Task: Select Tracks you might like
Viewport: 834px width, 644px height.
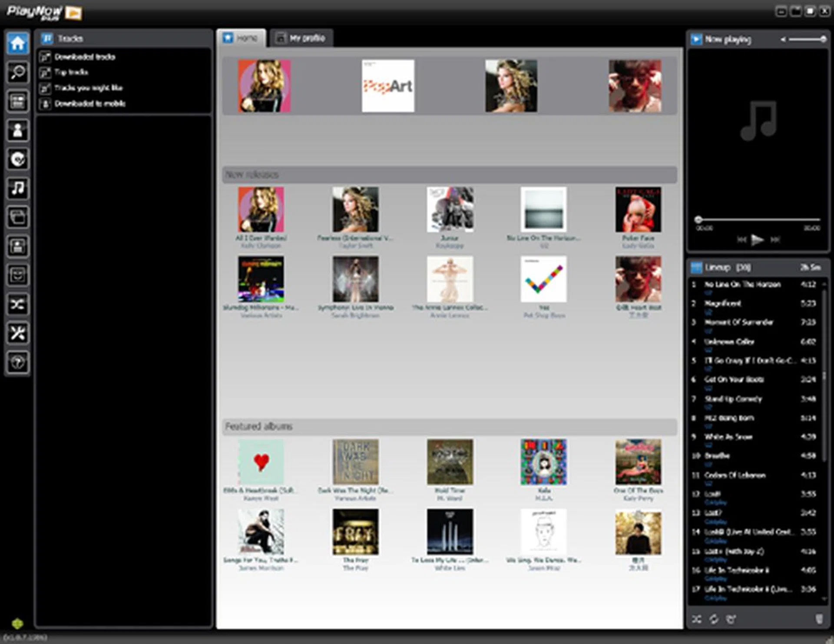Action: 89,88
